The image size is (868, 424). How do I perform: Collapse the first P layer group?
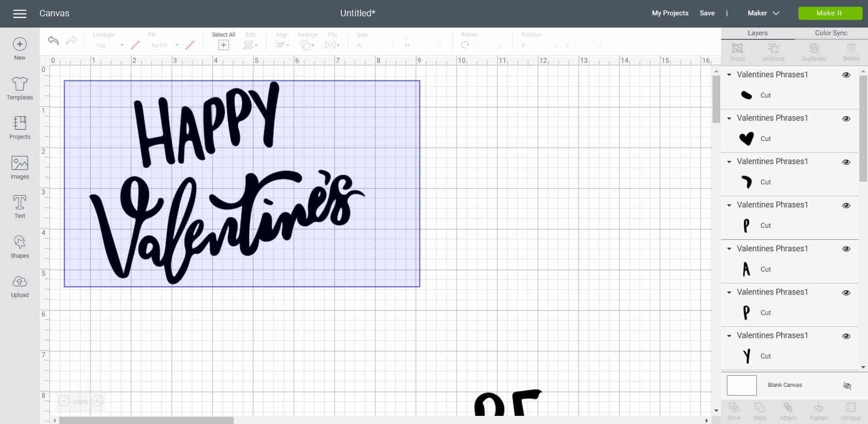pyautogui.click(x=729, y=205)
